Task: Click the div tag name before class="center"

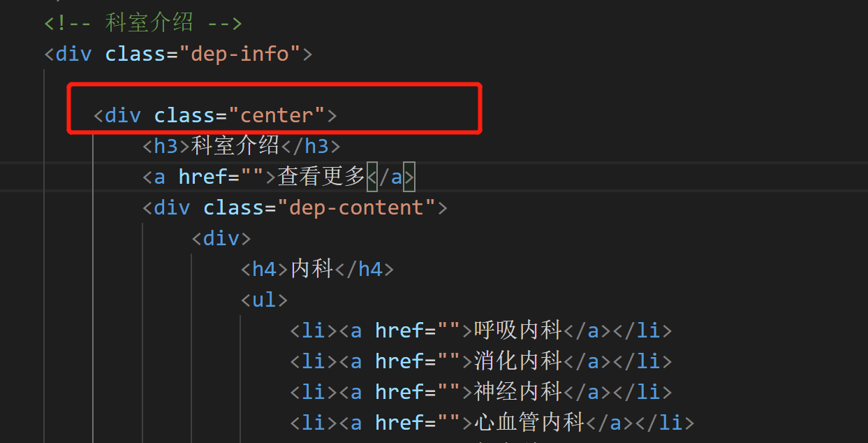Action: coord(123,115)
